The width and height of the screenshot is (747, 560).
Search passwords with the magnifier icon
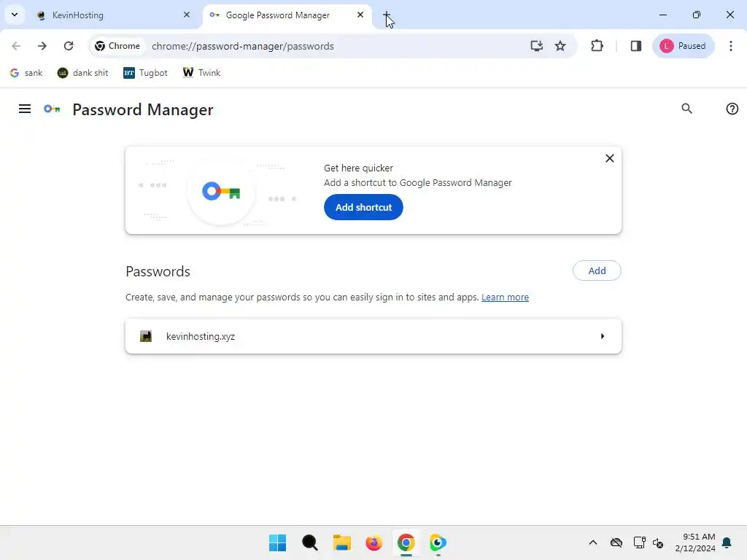(x=687, y=109)
